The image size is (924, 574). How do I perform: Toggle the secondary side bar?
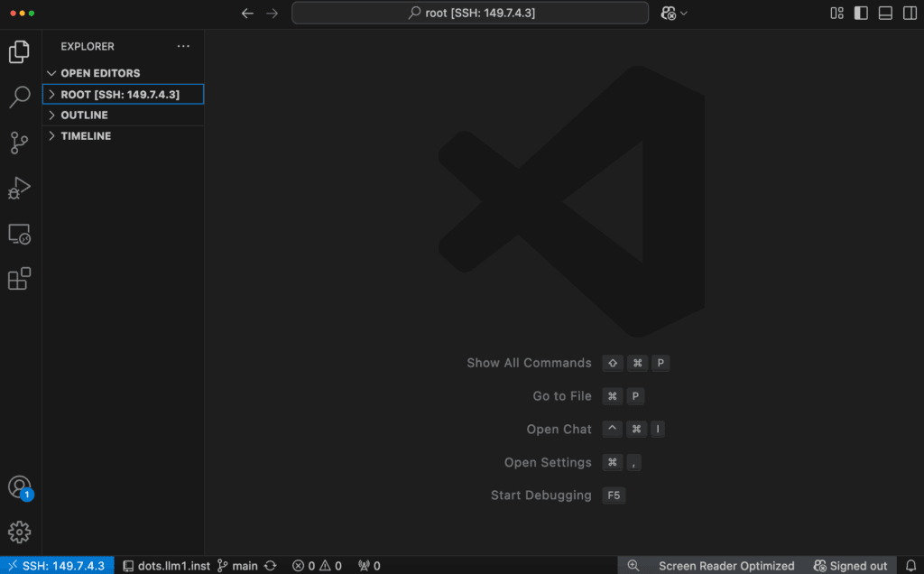910,13
